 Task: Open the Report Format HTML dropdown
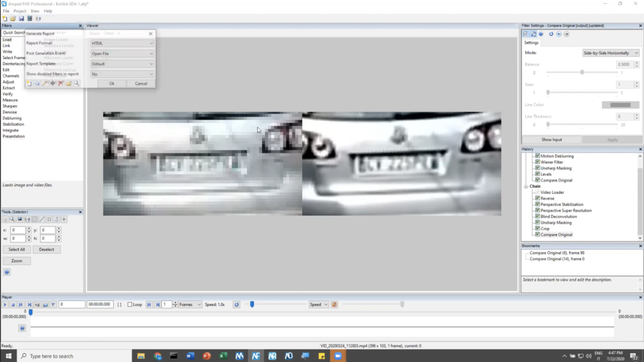(122, 43)
